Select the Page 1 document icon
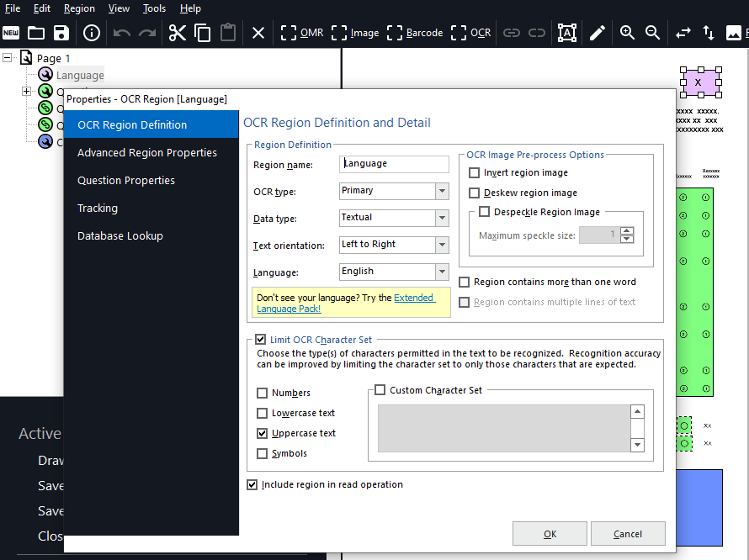This screenshot has width=749, height=560. [x=26, y=58]
